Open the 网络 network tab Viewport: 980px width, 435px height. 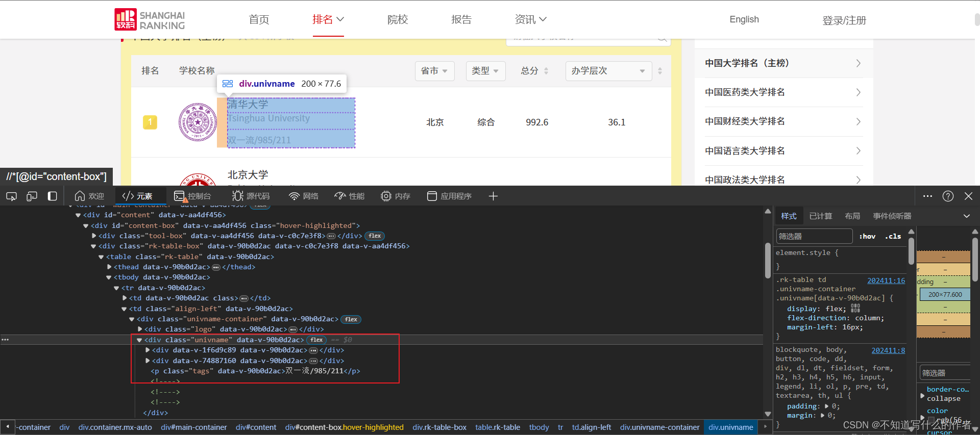(304, 196)
